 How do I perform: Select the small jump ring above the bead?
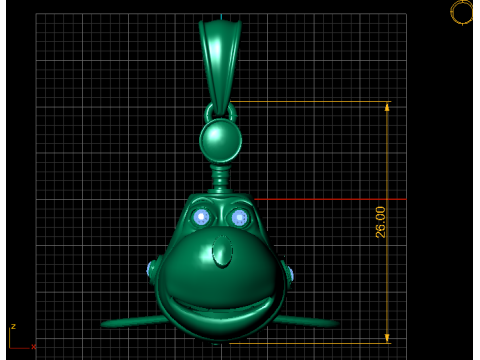point(220,112)
